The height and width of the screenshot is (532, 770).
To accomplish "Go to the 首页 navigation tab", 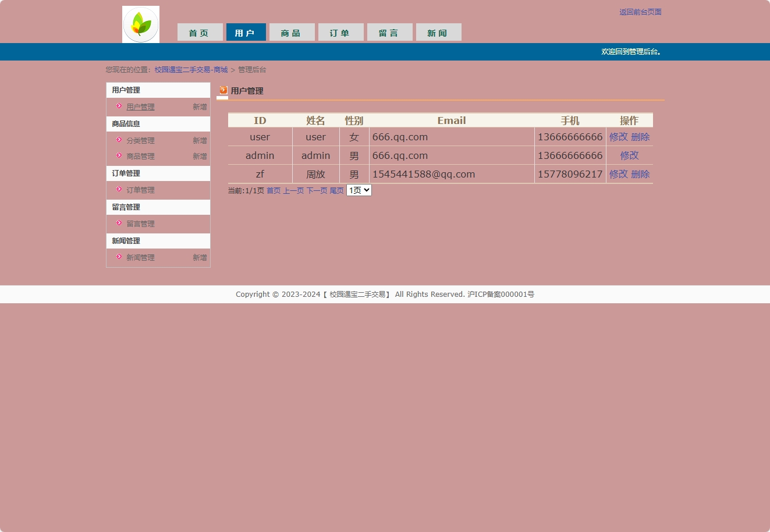I will [x=198, y=33].
